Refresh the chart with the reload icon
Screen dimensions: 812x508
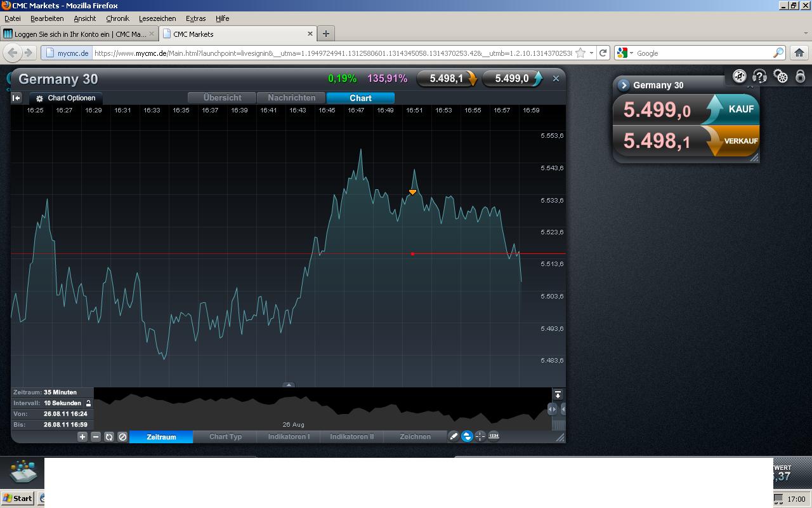[x=109, y=436]
